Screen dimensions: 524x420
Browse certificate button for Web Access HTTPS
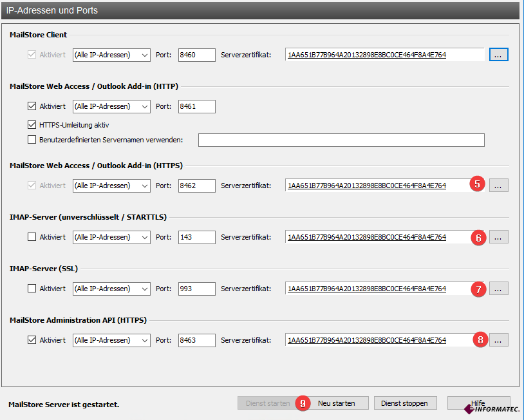point(499,186)
